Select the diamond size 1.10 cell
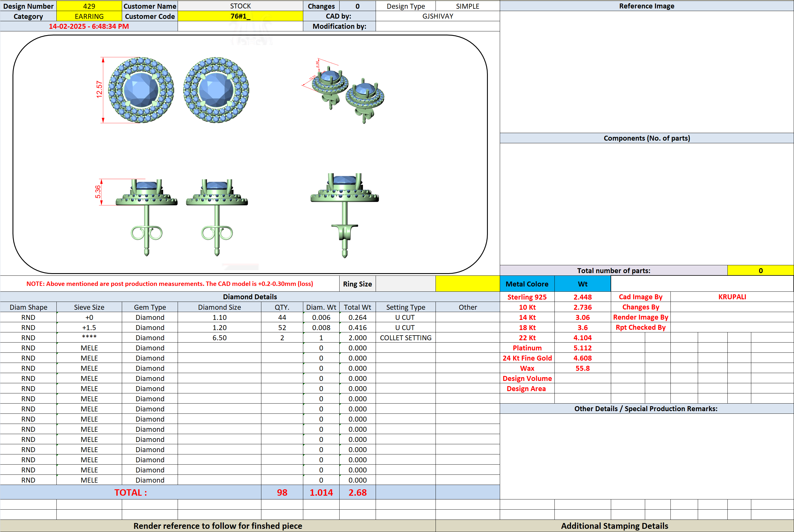Screen dimensions: 794x532 pos(219,317)
